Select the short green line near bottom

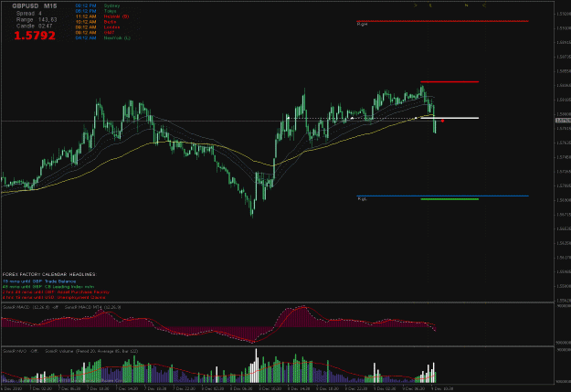tap(449, 199)
